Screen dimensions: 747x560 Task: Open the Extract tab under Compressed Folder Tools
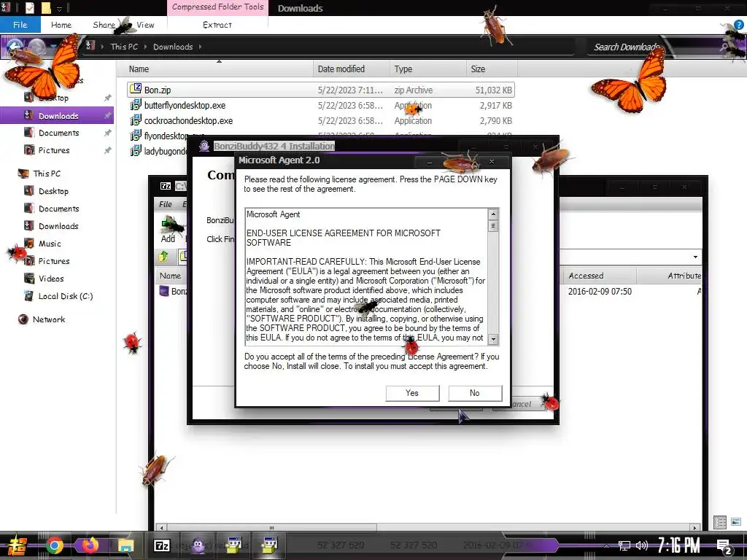tap(217, 25)
